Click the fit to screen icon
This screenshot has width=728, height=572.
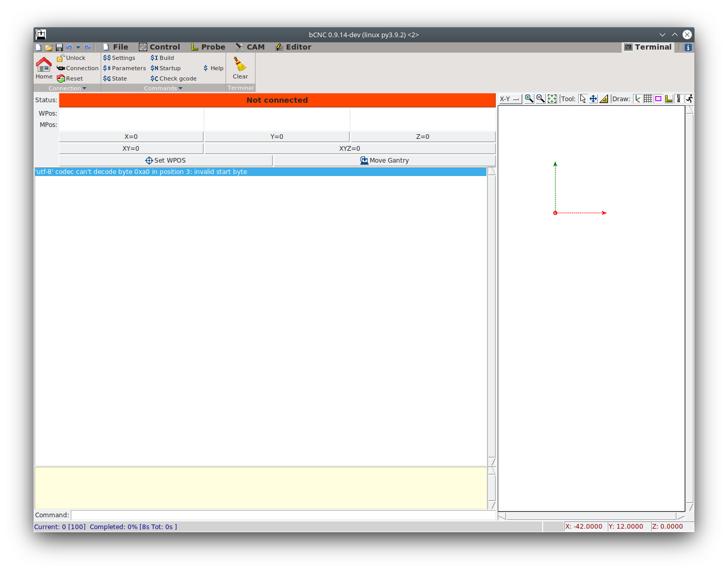(x=552, y=99)
